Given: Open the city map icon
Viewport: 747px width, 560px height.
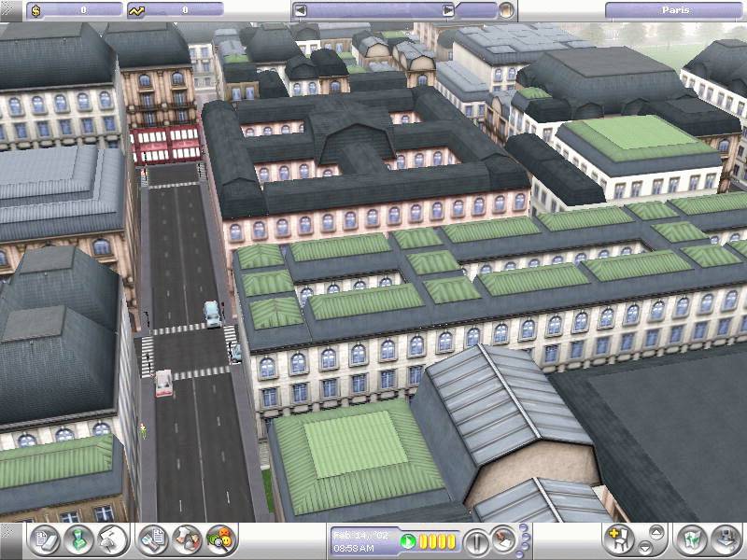Looking at the screenshot, I should (x=689, y=539).
